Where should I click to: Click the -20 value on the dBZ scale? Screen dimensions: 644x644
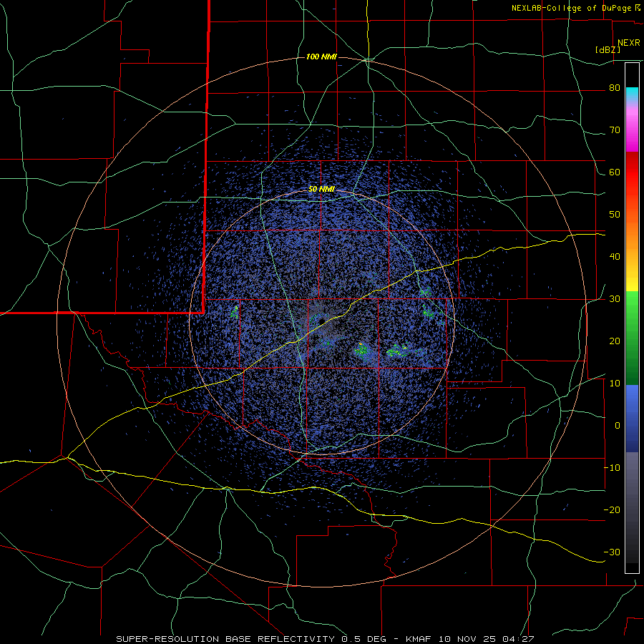coord(612,509)
